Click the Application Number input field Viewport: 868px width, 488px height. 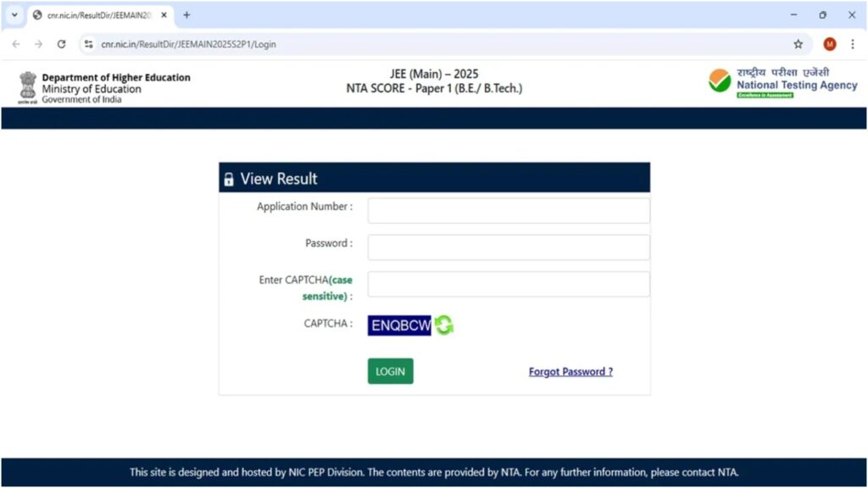pos(508,210)
